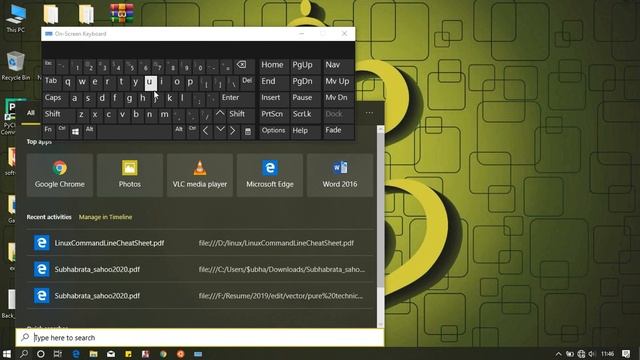The image size is (640, 360).
Task: Open Manage in Timeline link
Action: tap(105, 217)
